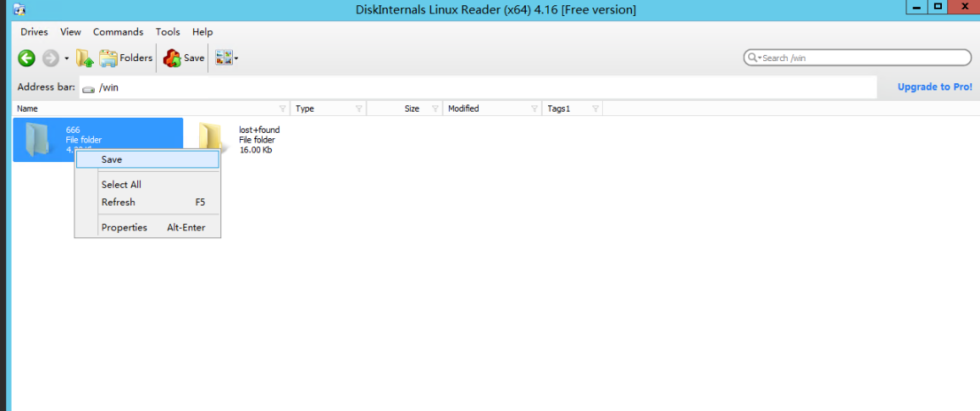The width and height of the screenshot is (980, 411).
Task: Select the lost+found folder icon
Action: pyautogui.click(x=211, y=139)
